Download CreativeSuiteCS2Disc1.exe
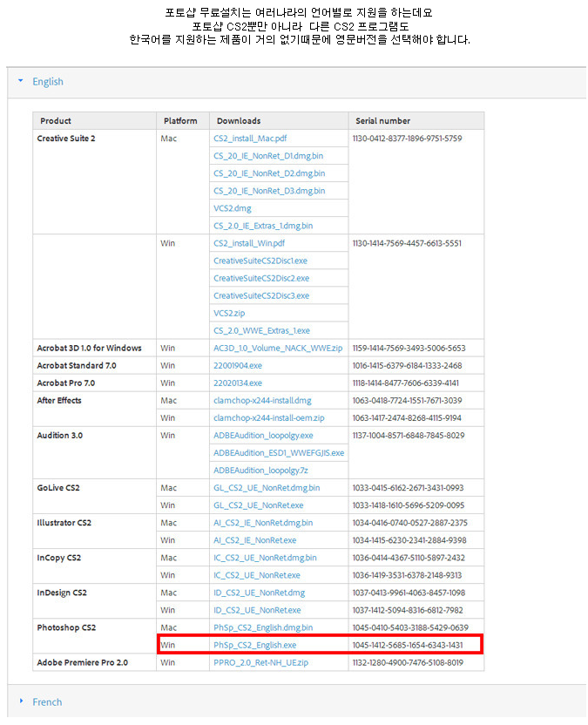588x725 pixels. pyautogui.click(x=260, y=261)
